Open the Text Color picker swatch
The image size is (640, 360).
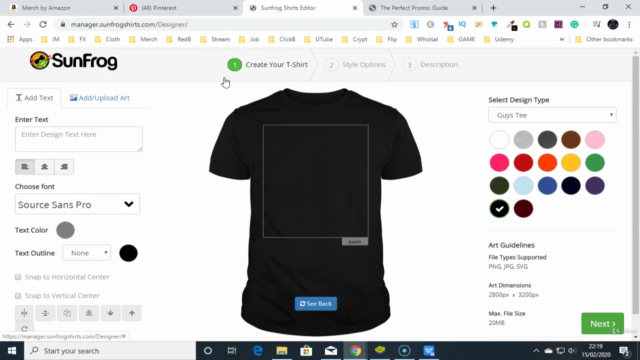[x=65, y=230]
